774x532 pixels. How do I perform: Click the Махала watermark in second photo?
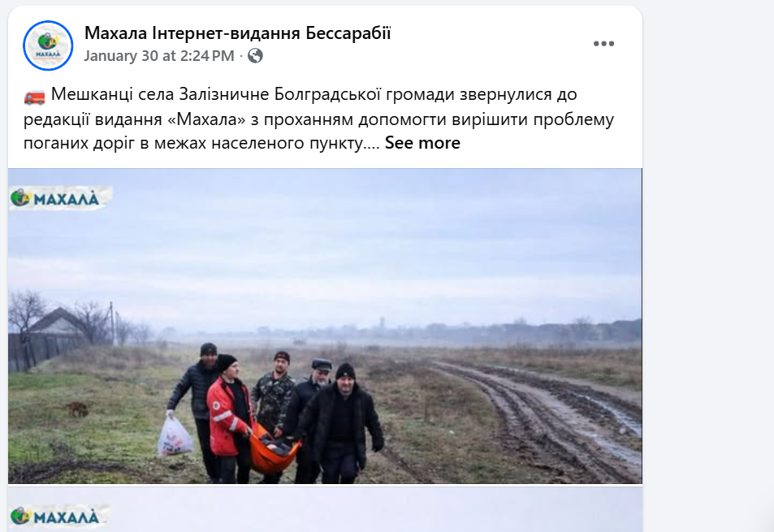tap(58, 517)
